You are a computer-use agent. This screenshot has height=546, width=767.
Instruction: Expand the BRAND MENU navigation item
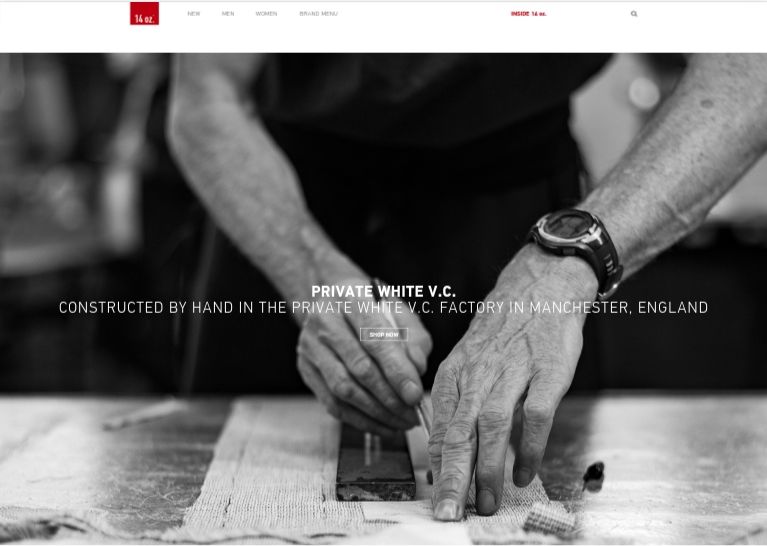tap(318, 14)
